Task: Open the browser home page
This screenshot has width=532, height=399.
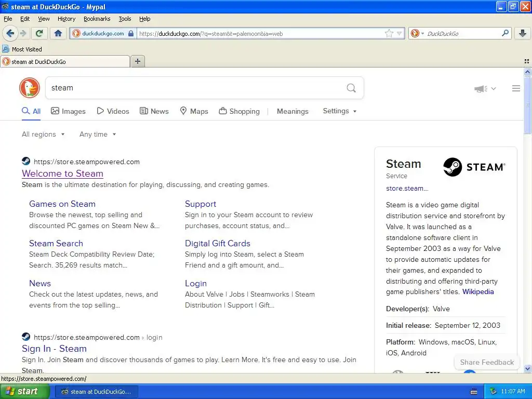Action: 58,33
